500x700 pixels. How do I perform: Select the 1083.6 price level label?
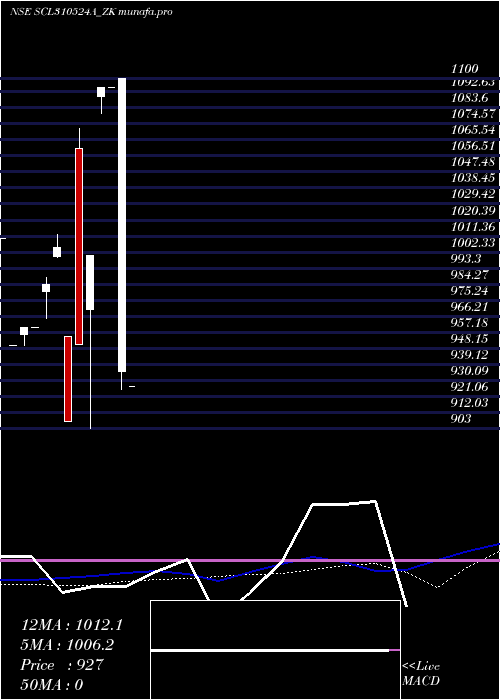(469, 98)
